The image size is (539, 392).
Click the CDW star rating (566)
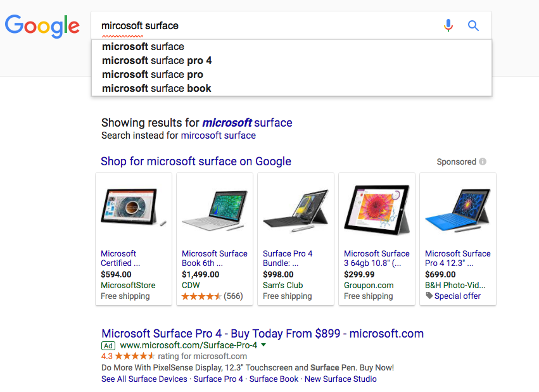pos(212,296)
